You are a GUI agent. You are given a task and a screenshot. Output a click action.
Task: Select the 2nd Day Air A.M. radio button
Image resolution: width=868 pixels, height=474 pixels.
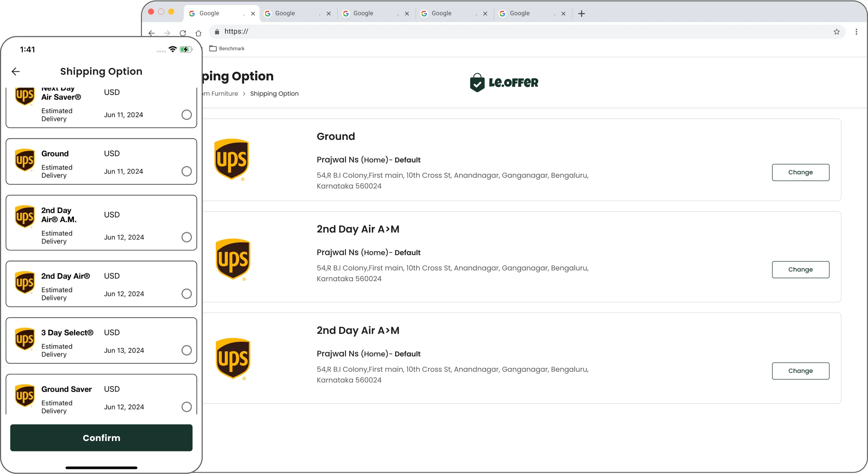click(186, 237)
